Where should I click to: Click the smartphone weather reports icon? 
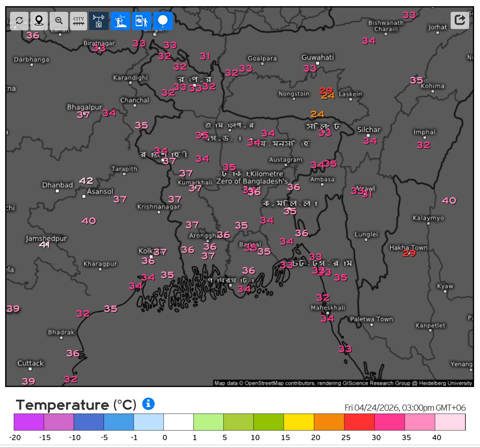[x=141, y=21]
